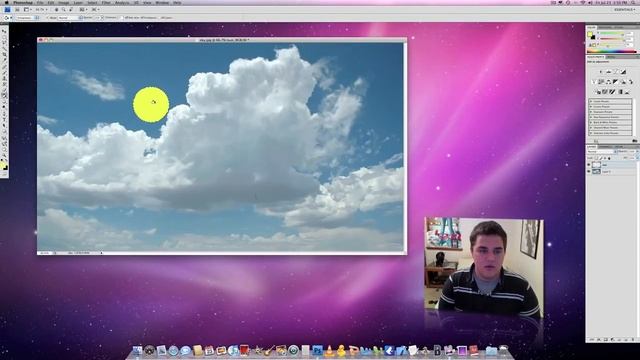This screenshot has width=640, height=360.
Task: Open the Arrange Documents dropdown
Action: (83, 9)
